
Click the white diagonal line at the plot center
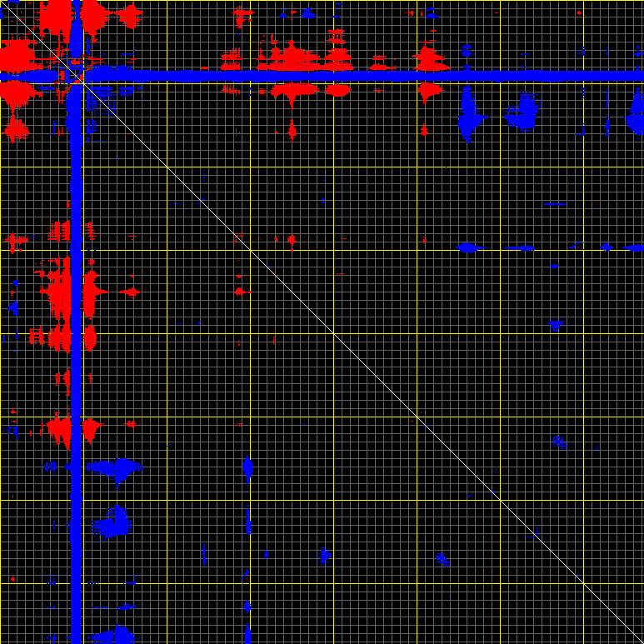click(x=333, y=333)
